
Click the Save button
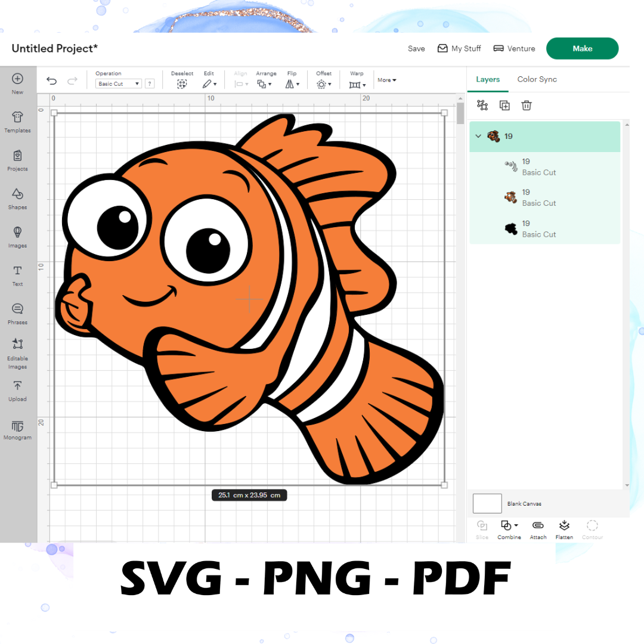point(416,48)
